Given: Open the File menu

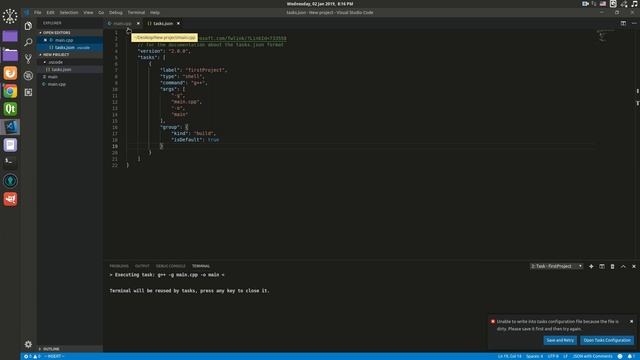Looking at the screenshot, I should tap(38, 13).
